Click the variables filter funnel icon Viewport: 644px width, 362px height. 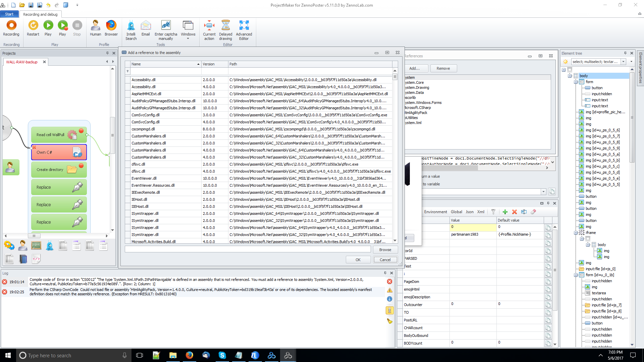(493, 212)
